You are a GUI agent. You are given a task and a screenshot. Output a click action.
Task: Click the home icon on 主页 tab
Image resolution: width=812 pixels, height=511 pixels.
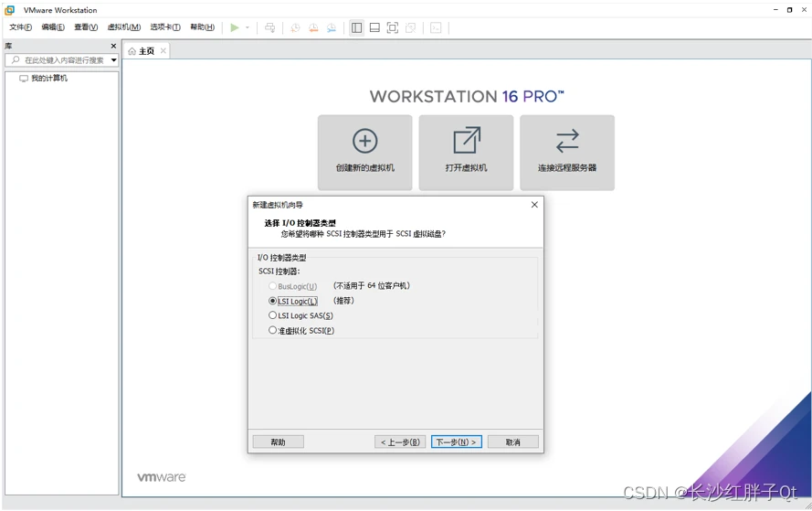pyautogui.click(x=132, y=51)
